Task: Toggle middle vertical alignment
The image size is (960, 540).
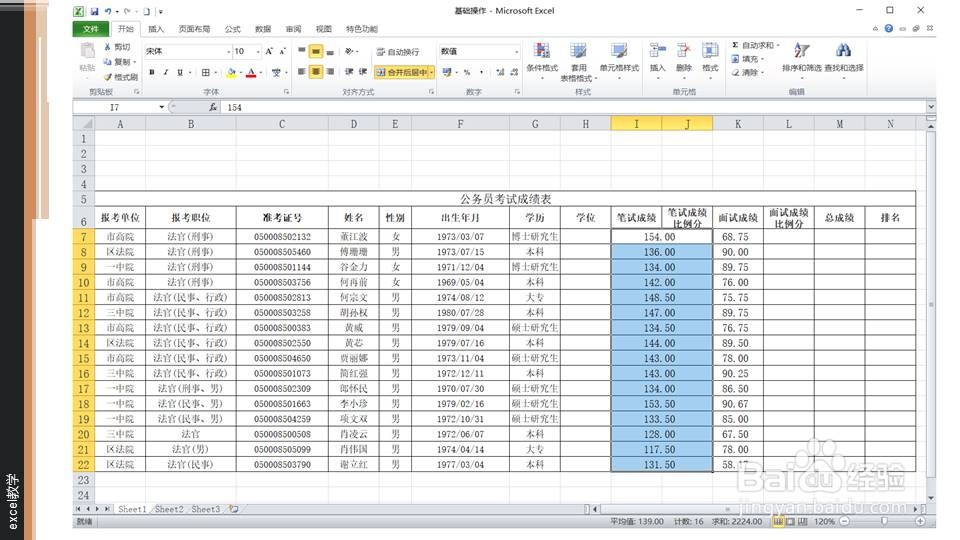Action: click(x=316, y=52)
